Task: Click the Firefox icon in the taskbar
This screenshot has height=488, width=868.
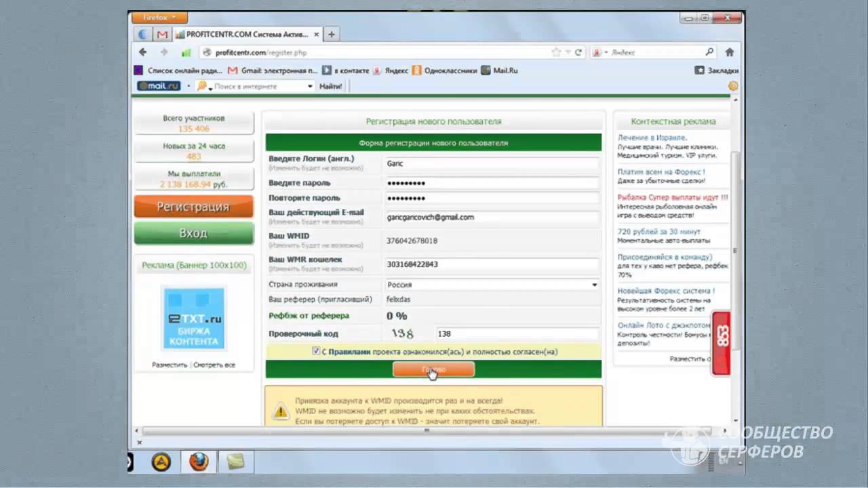Action: pyautogui.click(x=199, y=462)
